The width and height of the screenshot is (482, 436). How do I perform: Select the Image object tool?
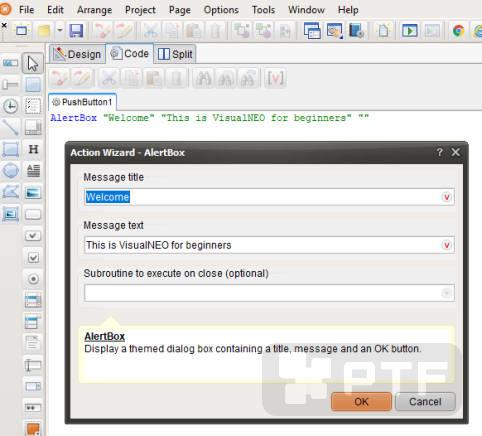[x=33, y=193]
